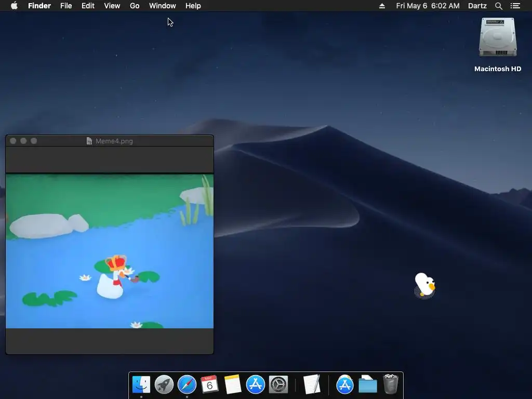The image size is (532, 399).
Task: Click the Meme4.png window title
Action: click(114, 141)
